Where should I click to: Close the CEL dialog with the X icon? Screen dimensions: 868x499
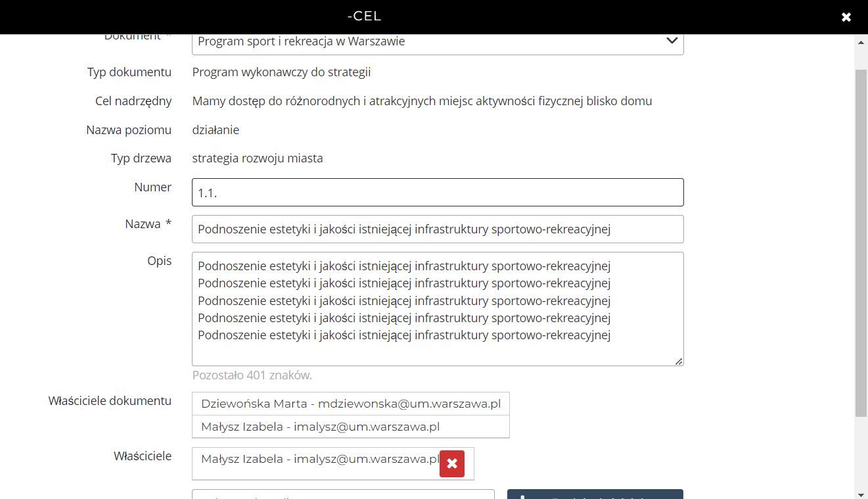tap(846, 17)
